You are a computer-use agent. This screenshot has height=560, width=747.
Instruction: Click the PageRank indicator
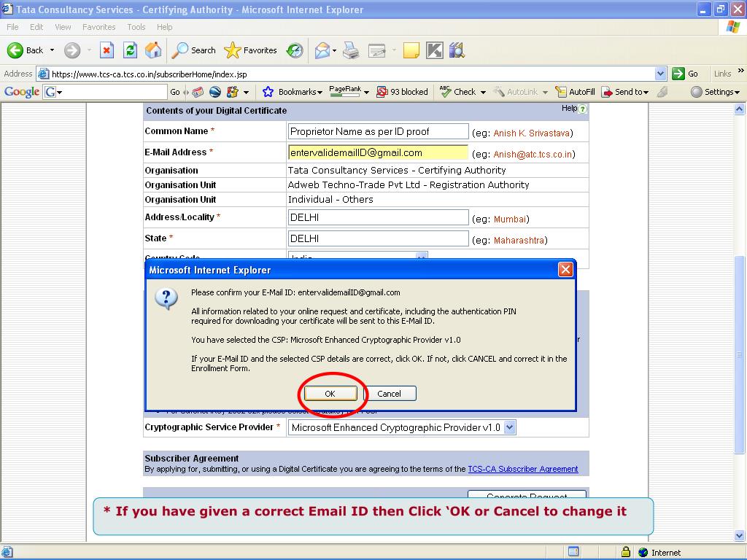345,91
